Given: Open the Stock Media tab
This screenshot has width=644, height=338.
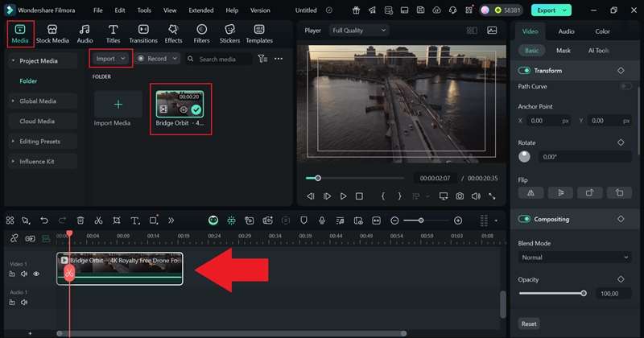Looking at the screenshot, I should tap(52, 34).
